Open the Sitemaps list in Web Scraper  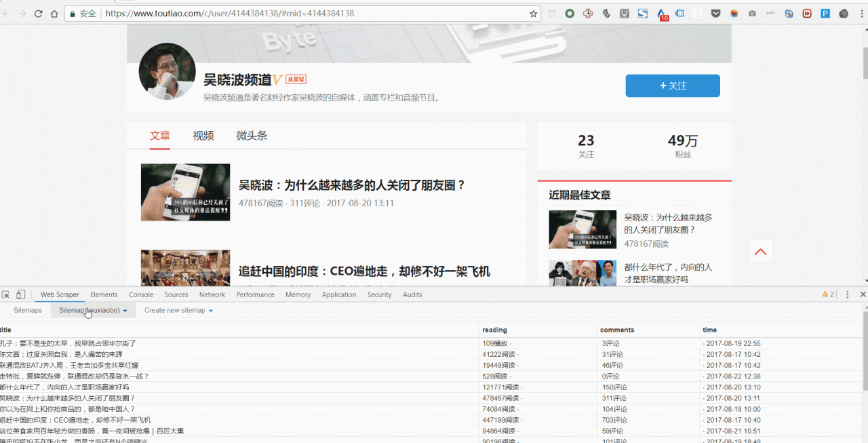click(x=28, y=310)
